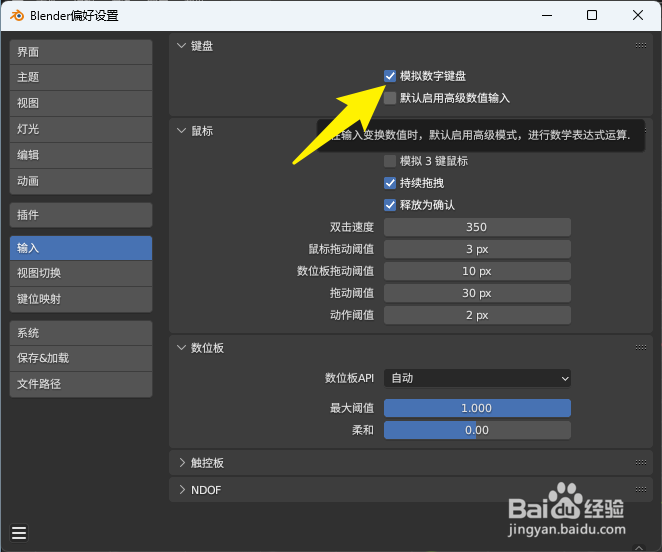Open the 插件 preferences tab
The width and height of the screenshot is (662, 552).
[81, 215]
